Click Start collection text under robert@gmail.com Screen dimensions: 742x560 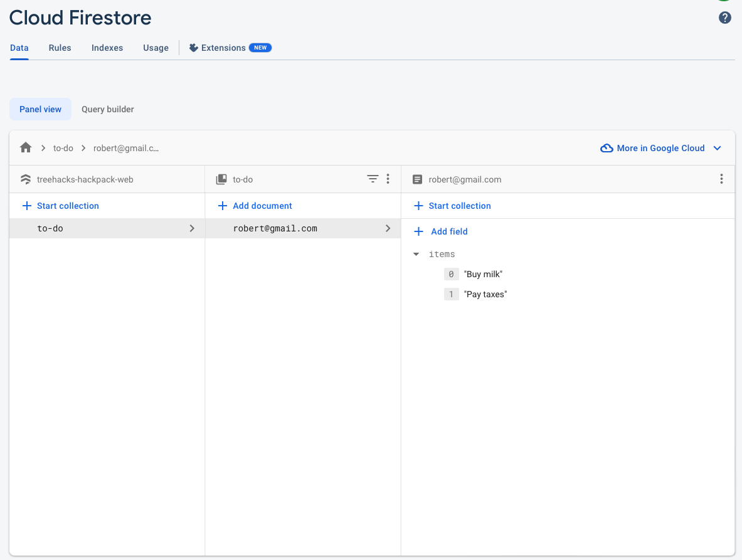coord(460,206)
